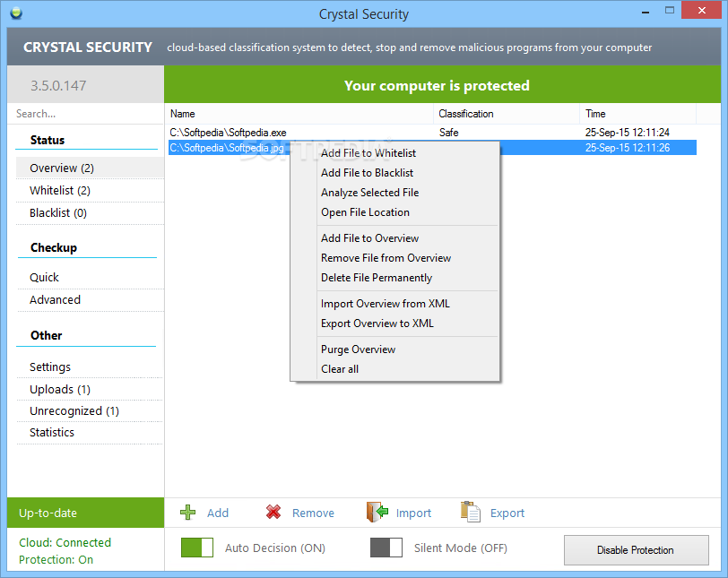The image size is (728, 578).
Task: Click the Crystal Security app icon in title bar
Action: click(16, 13)
